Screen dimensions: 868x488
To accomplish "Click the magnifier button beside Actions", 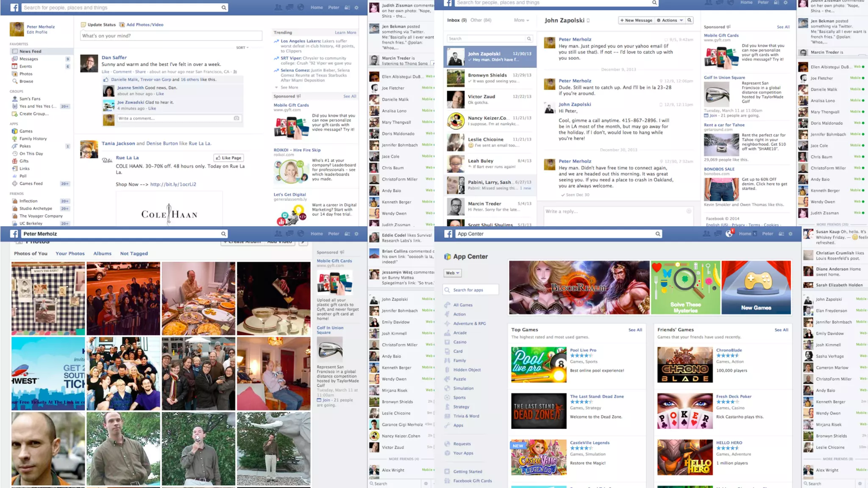I will [690, 20].
